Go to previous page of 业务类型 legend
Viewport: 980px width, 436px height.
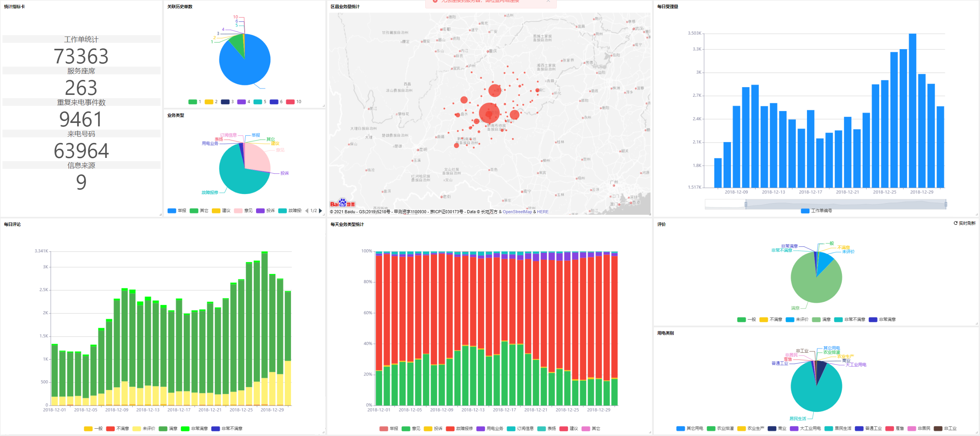pos(307,211)
